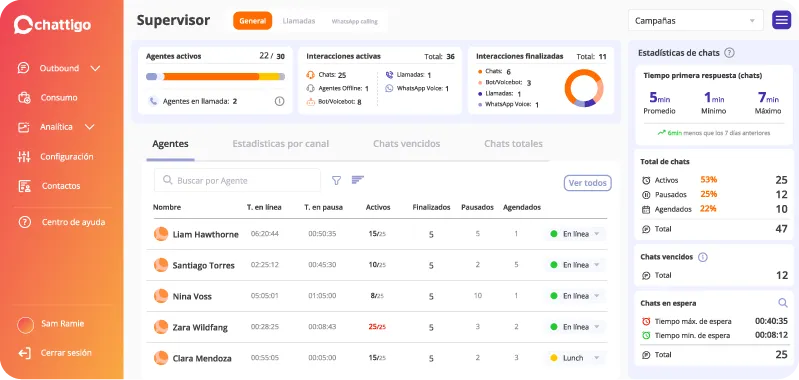The image size is (799, 380).
Task: Open Nina Voss's status dropdown
Action: coord(575,296)
